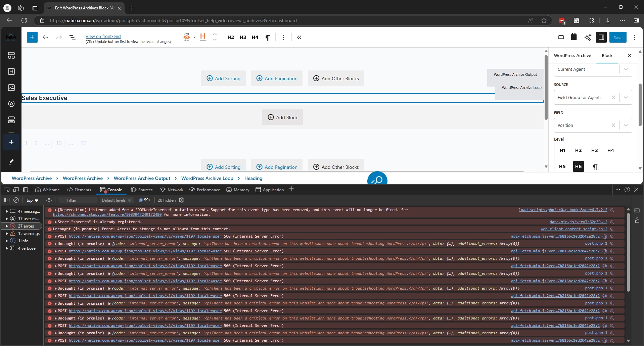Set heading to H3 in toolbar
Viewport: 644px width, 346px height.
pyautogui.click(x=243, y=37)
